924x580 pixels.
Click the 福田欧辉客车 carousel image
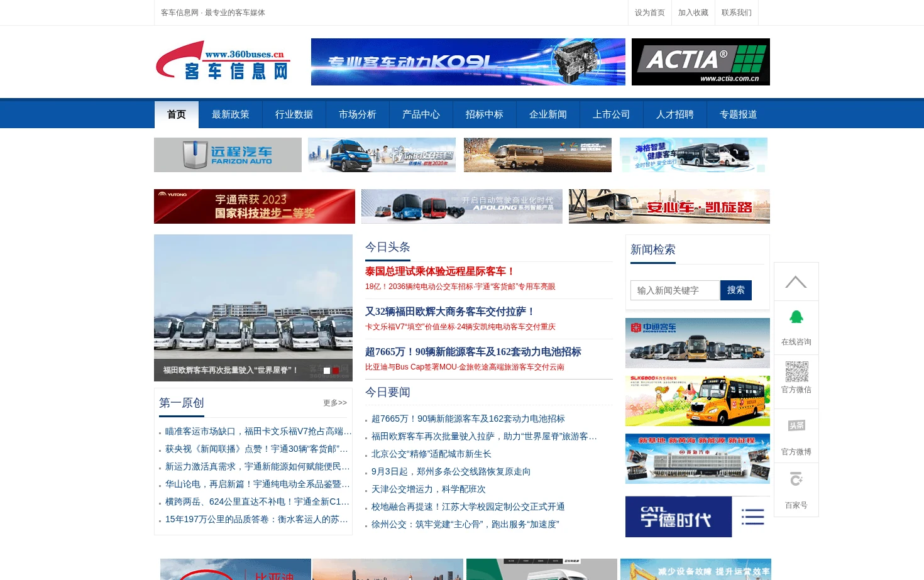253,308
